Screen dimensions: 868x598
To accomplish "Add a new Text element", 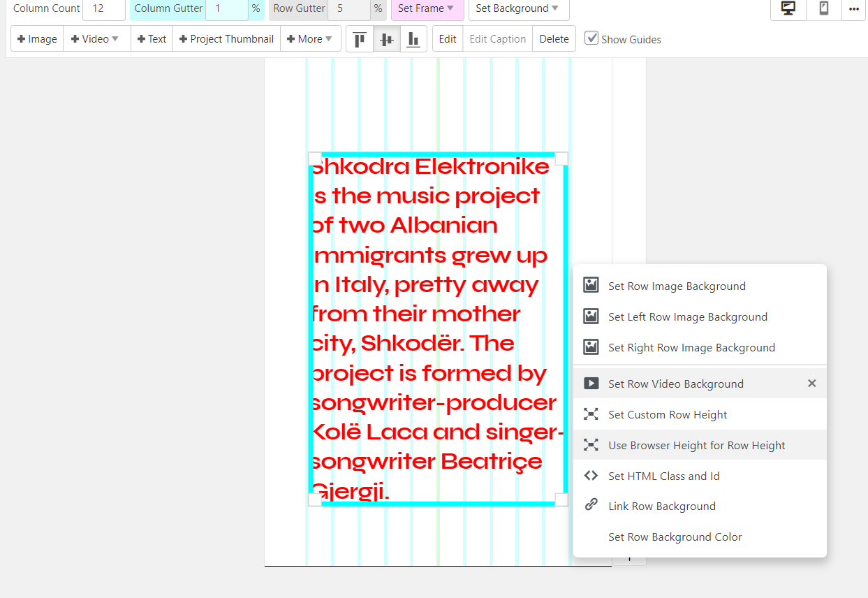I will click(x=152, y=39).
